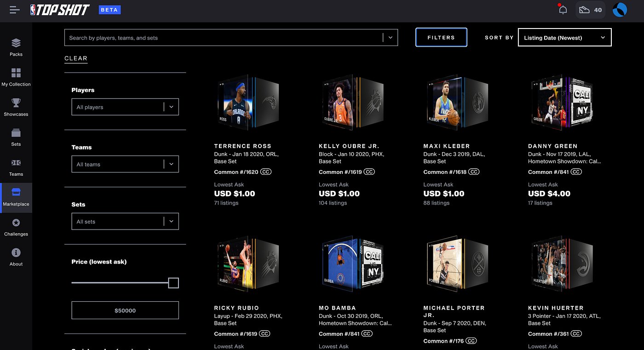Screen dimensions: 644x350
Task: Click the RICKY RUBIO name
Action: tap(236, 308)
